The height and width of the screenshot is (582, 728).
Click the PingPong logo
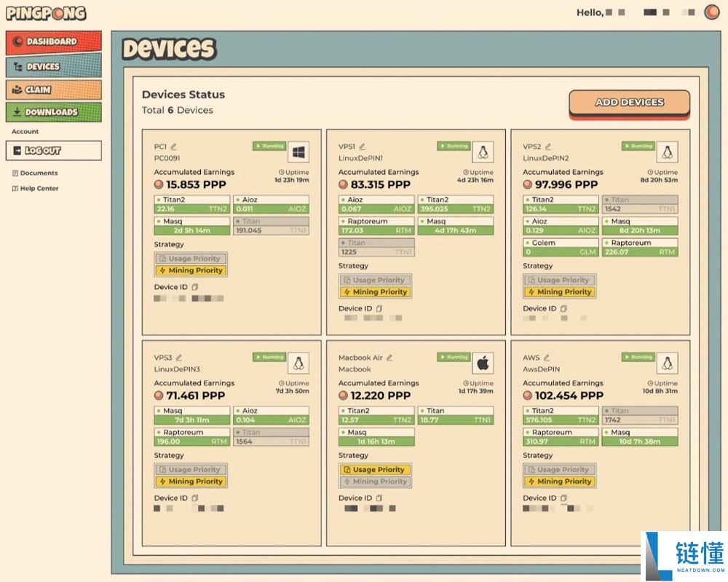click(x=46, y=13)
